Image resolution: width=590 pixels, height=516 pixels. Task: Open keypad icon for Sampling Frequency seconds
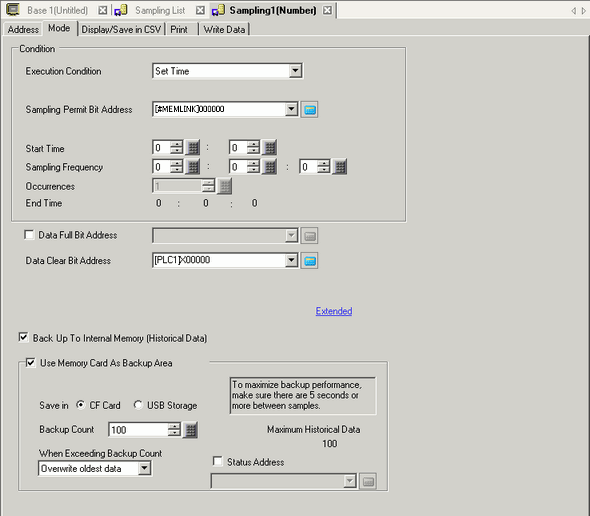(340, 167)
